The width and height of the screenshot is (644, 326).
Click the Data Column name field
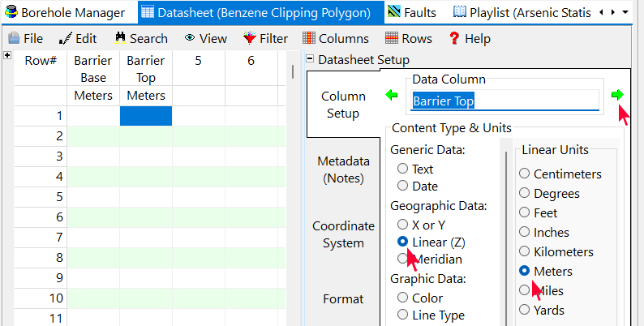click(x=504, y=101)
